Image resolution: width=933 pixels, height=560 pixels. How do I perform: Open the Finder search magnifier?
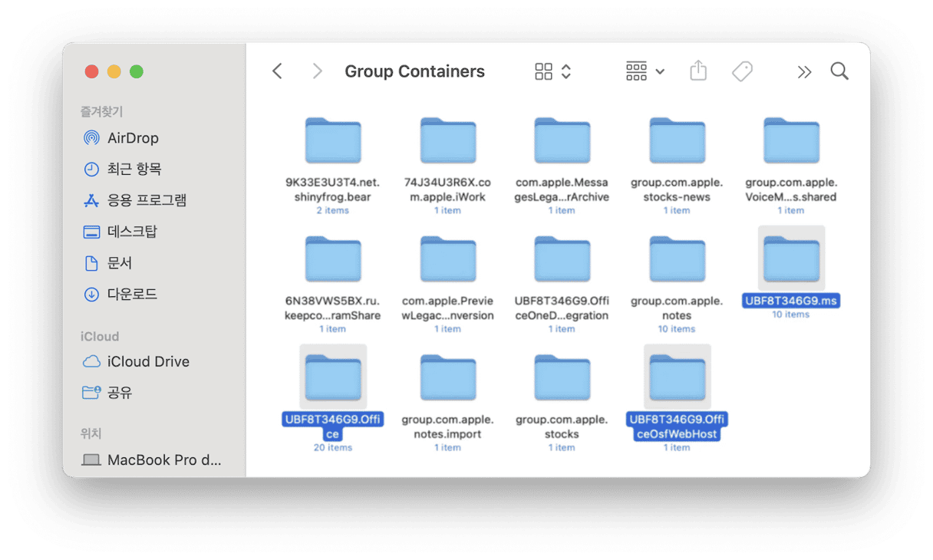[839, 71]
